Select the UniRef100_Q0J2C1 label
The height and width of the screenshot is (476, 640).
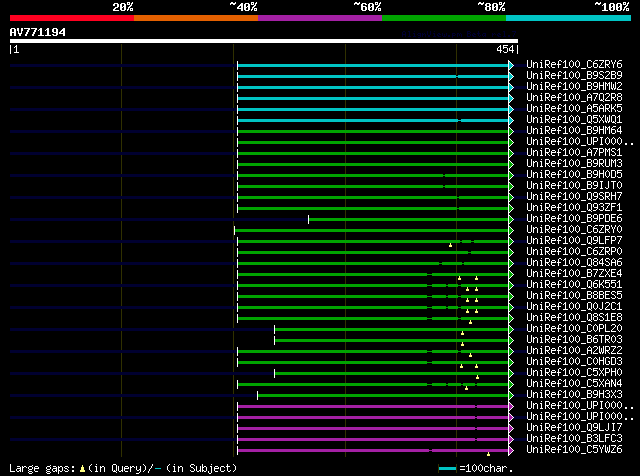574,307
